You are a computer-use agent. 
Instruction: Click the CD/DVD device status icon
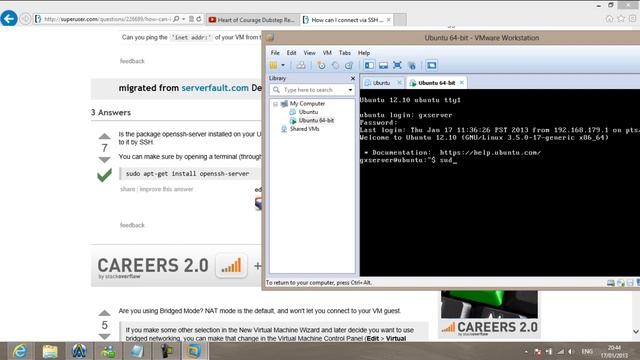[x=621, y=283]
